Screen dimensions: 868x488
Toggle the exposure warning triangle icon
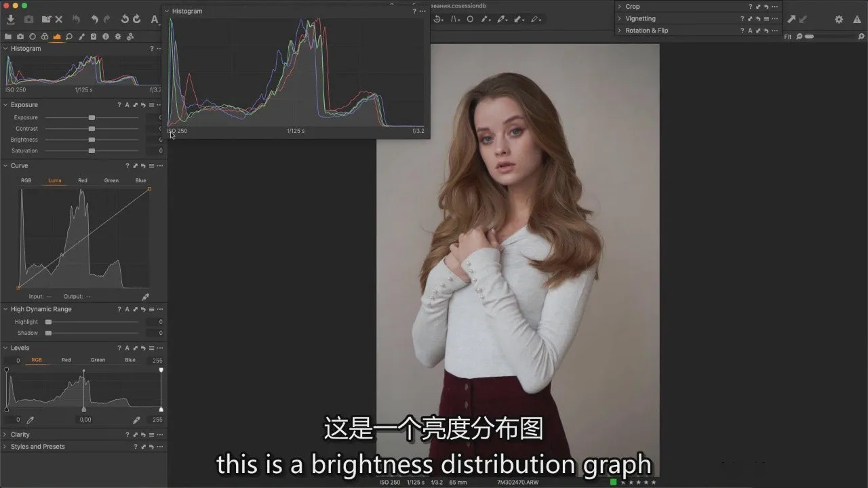coord(857,20)
